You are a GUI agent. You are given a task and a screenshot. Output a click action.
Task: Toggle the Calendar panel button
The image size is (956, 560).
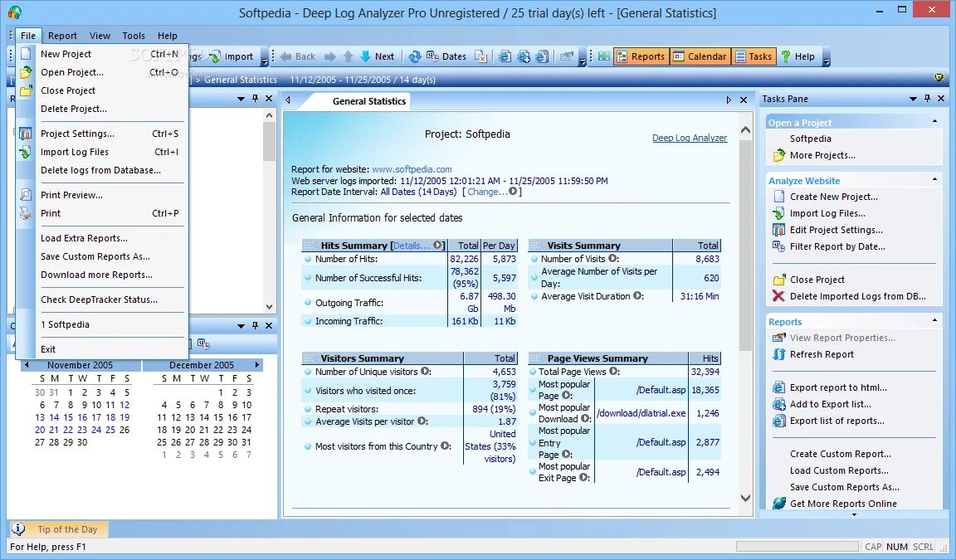tap(700, 56)
